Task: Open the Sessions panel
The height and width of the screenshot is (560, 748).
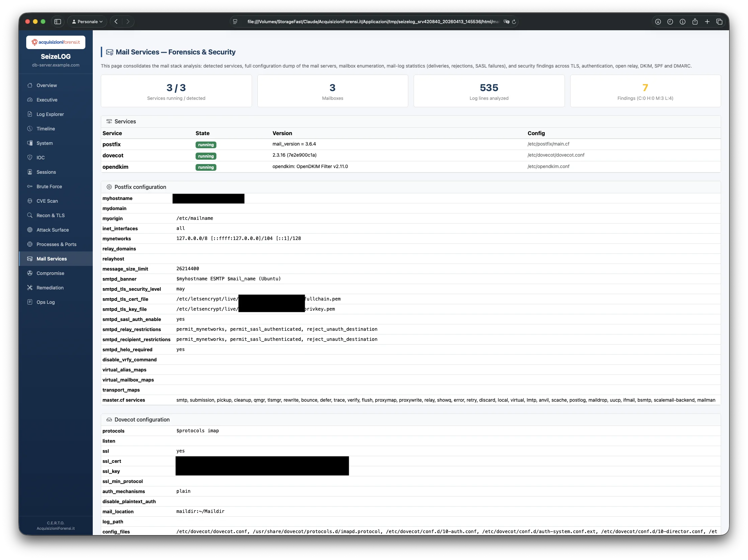Action: (46, 172)
